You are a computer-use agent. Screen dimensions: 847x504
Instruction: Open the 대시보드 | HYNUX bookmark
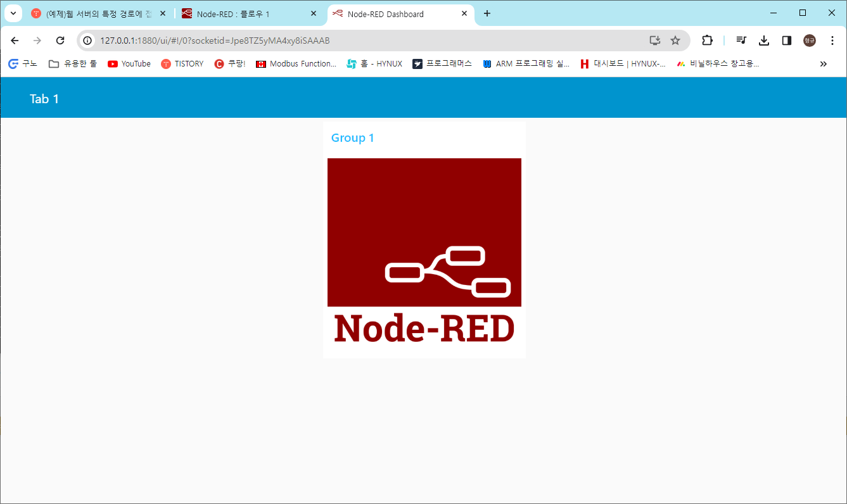click(623, 64)
